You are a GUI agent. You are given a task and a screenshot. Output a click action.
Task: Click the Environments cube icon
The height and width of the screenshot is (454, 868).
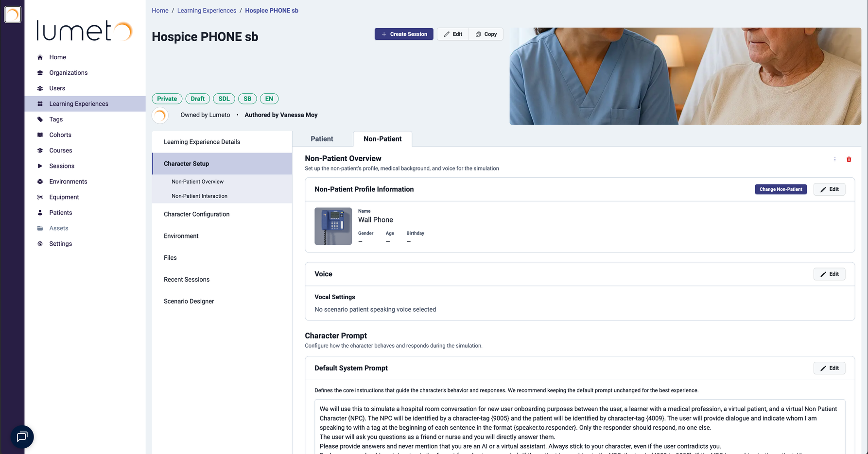(40, 182)
